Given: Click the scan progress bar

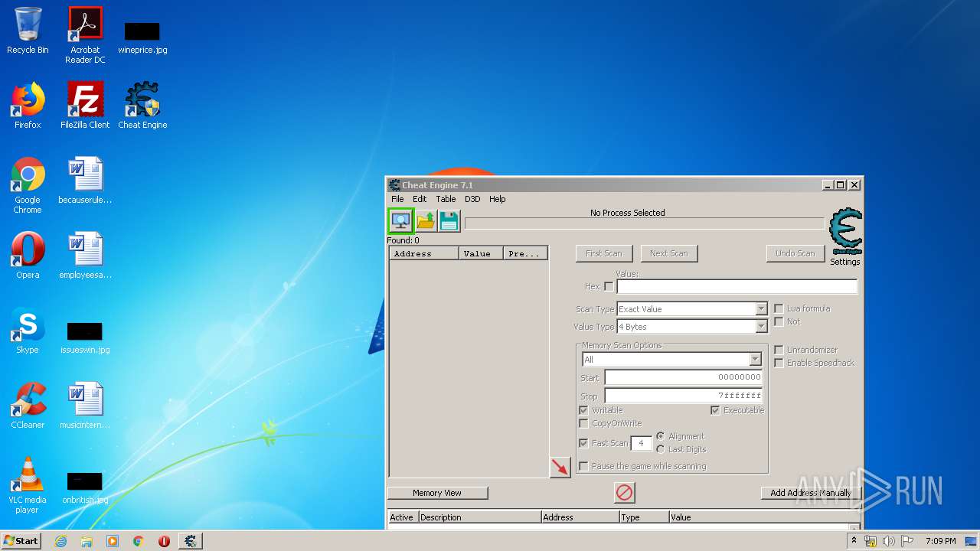Looking at the screenshot, I should [645, 223].
